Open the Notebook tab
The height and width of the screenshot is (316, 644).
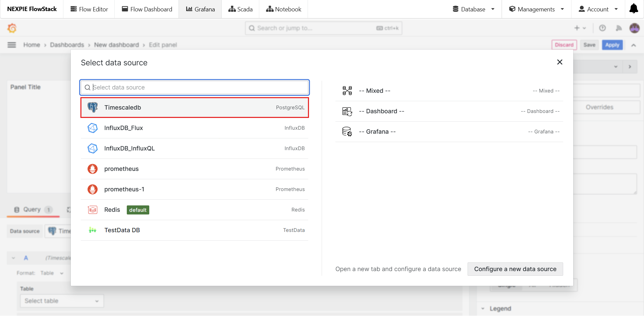click(284, 9)
